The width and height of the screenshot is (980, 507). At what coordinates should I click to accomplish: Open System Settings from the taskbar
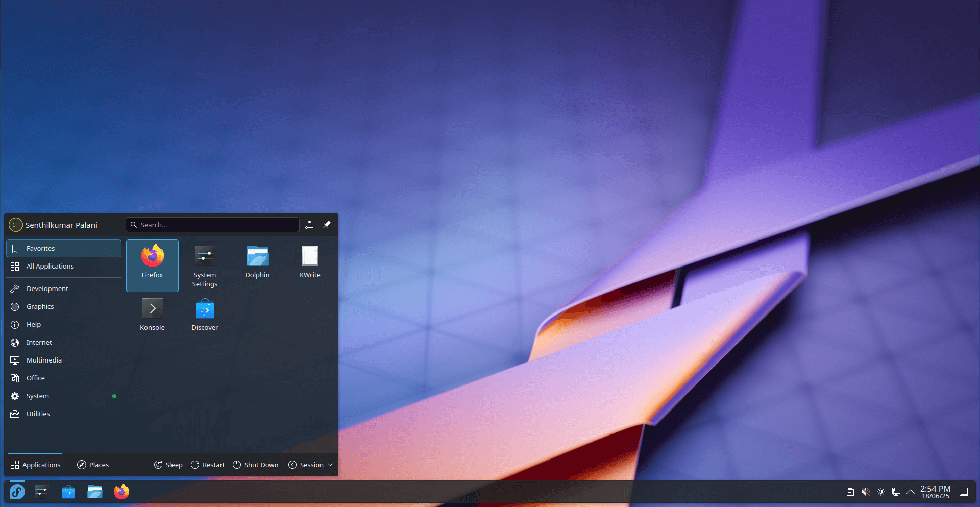click(x=42, y=492)
